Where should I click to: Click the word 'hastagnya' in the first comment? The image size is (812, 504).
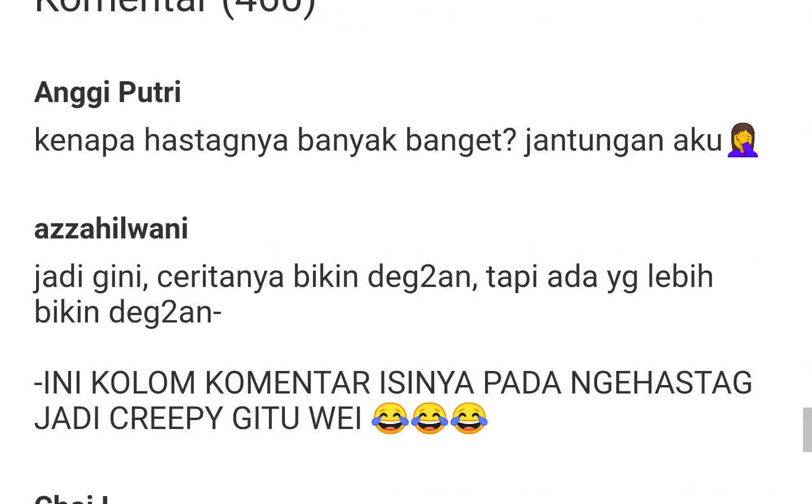216,140
